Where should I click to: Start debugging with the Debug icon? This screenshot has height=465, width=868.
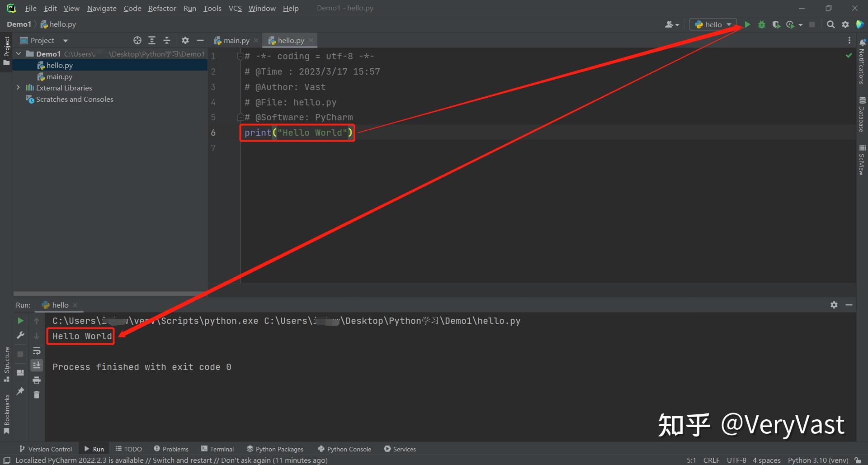pyautogui.click(x=762, y=24)
